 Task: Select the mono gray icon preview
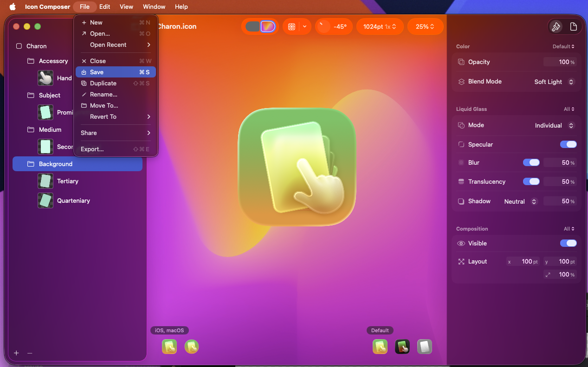pos(424,347)
